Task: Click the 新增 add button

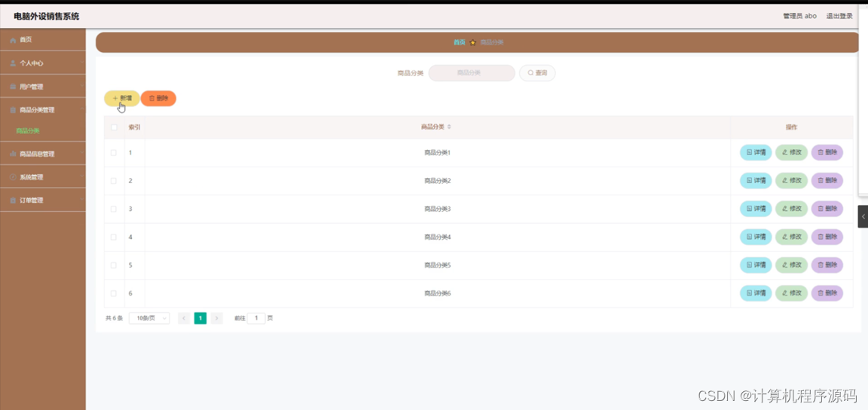Action: point(122,98)
